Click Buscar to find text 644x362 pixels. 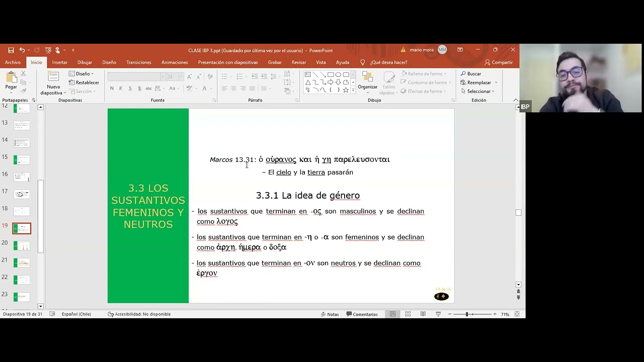click(x=471, y=74)
